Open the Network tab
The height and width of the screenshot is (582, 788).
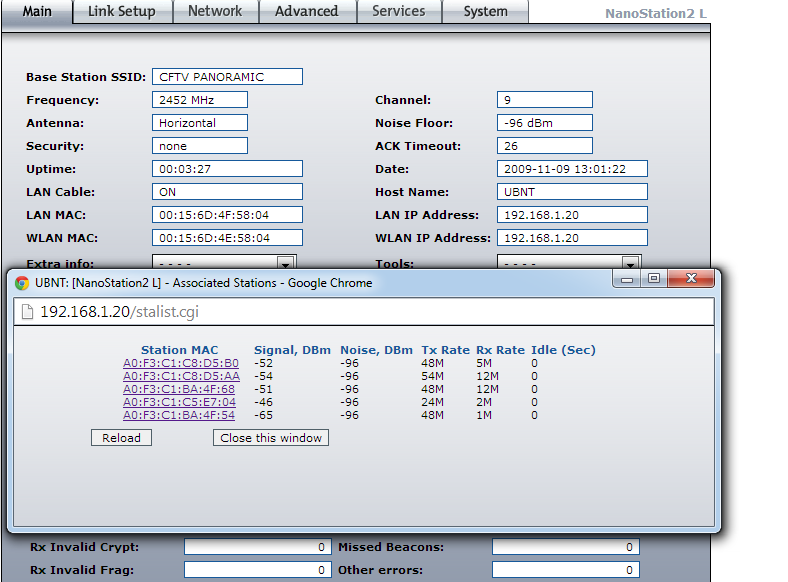(215, 12)
